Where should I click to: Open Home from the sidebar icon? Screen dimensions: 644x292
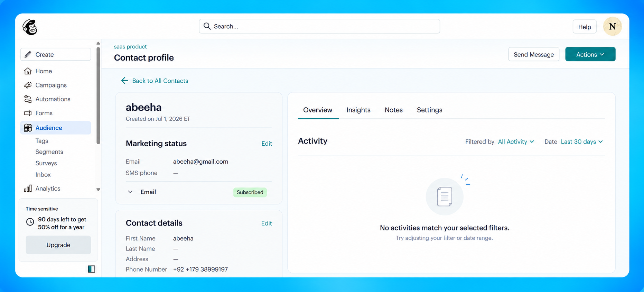pyautogui.click(x=28, y=71)
